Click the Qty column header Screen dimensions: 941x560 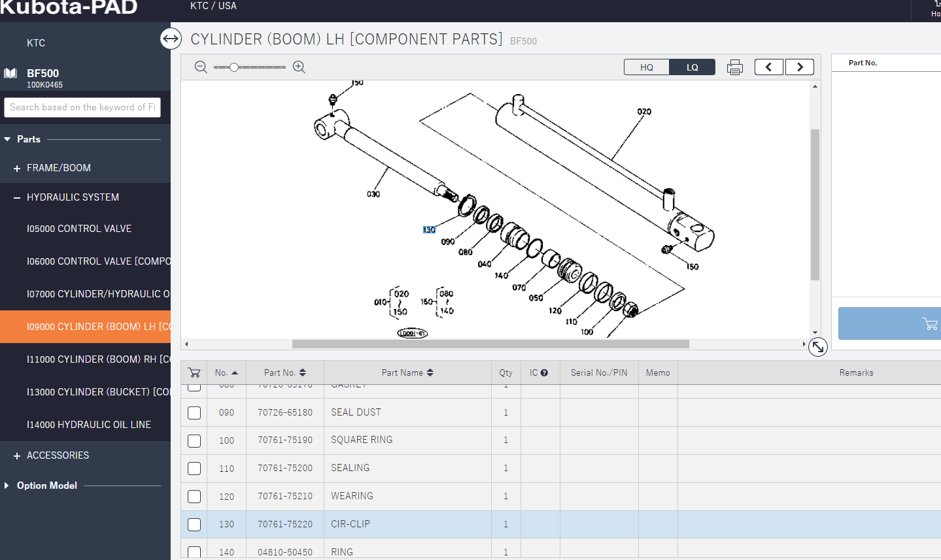point(505,372)
